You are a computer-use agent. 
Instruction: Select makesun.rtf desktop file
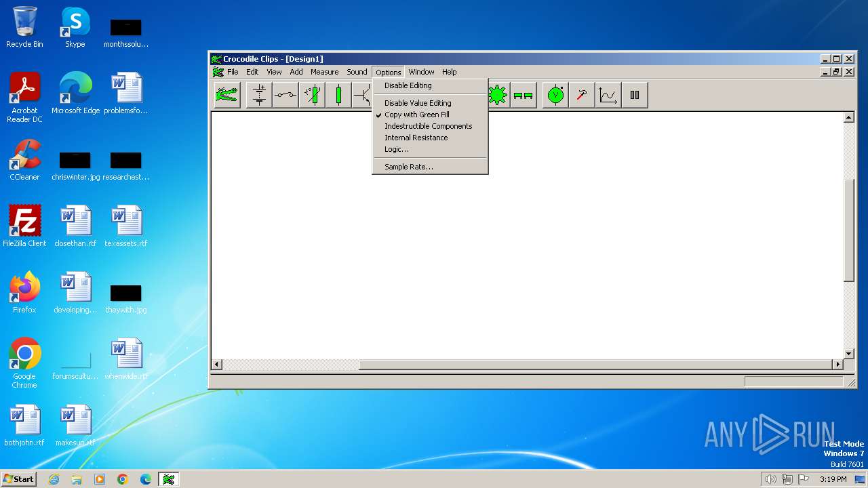click(75, 426)
